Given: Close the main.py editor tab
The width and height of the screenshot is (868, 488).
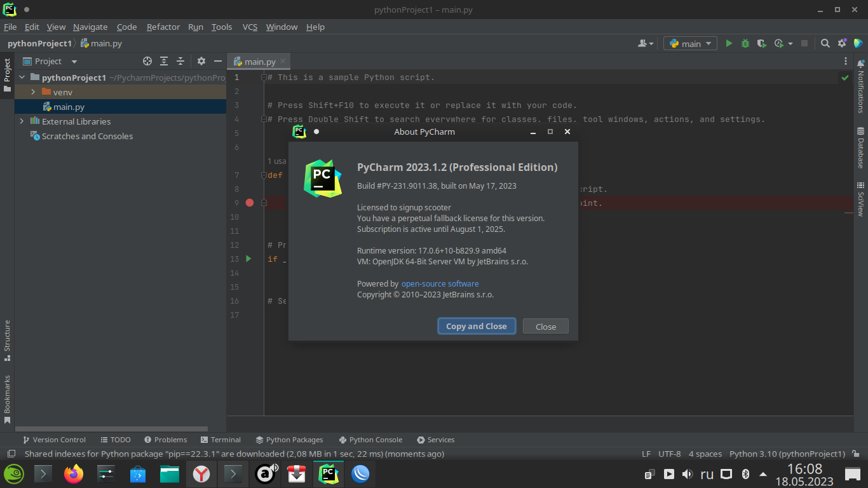Looking at the screenshot, I should pos(283,61).
